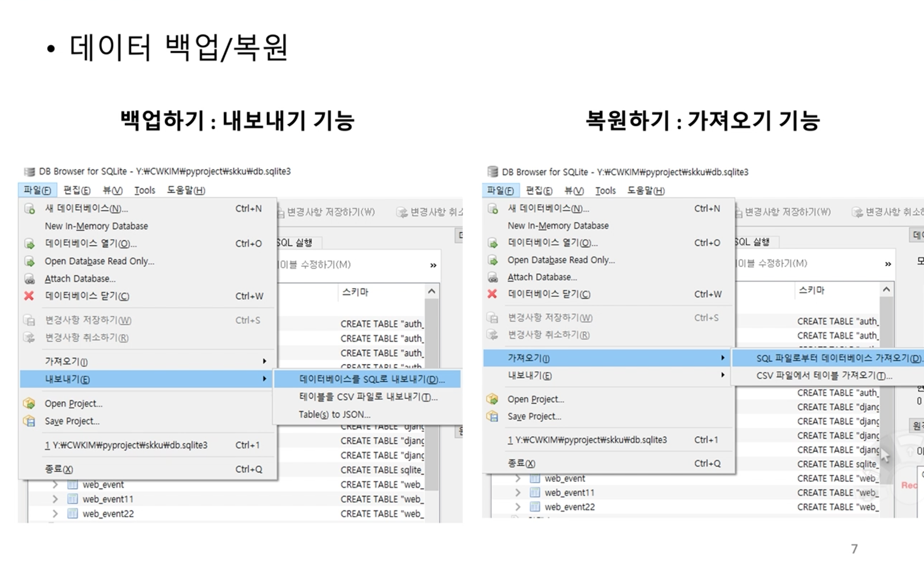
Task: Click Open Database icon in left File menu
Action: [30, 244]
